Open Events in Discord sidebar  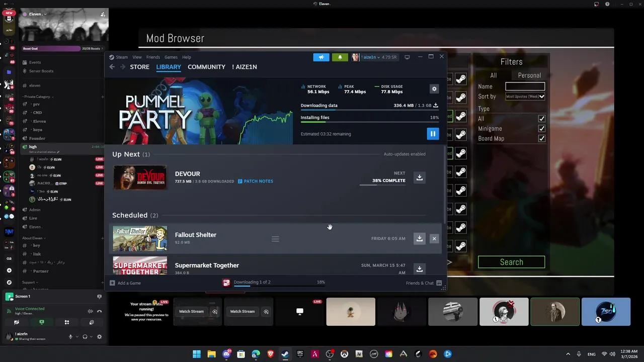pos(35,62)
